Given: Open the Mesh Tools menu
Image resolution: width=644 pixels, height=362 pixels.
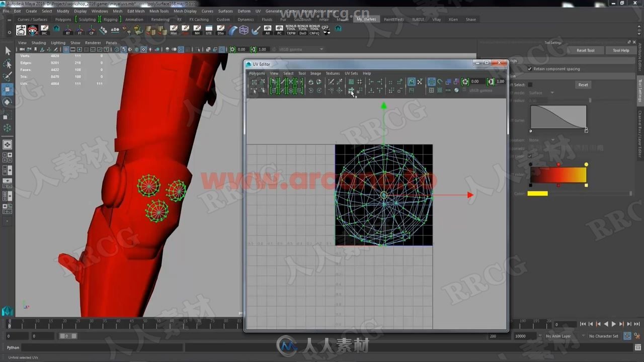Looking at the screenshot, I should (x=159, y=11).
